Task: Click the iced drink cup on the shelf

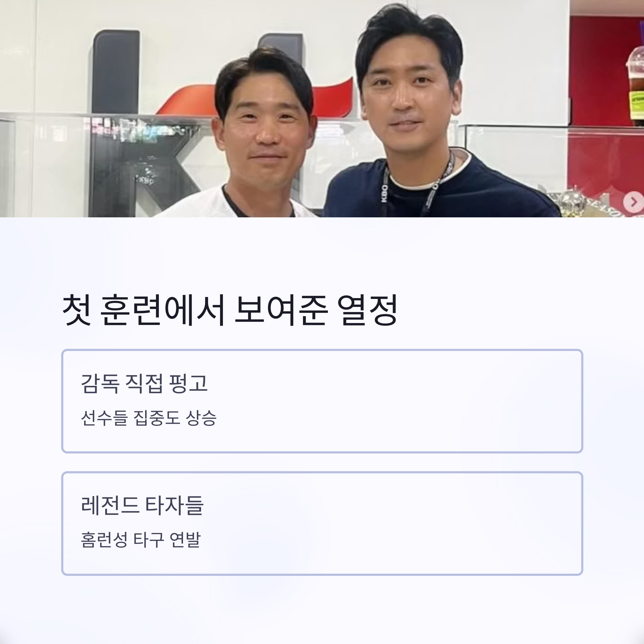Action: pos(635,83)
